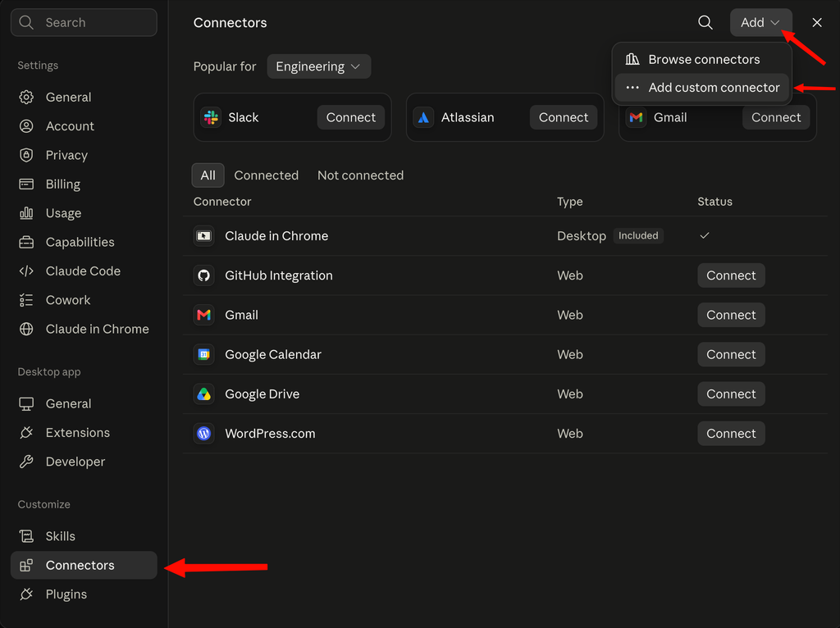This screenshot has width=840, height=628.
Task: Open the Add dropdown button
Action: (760, 22)
